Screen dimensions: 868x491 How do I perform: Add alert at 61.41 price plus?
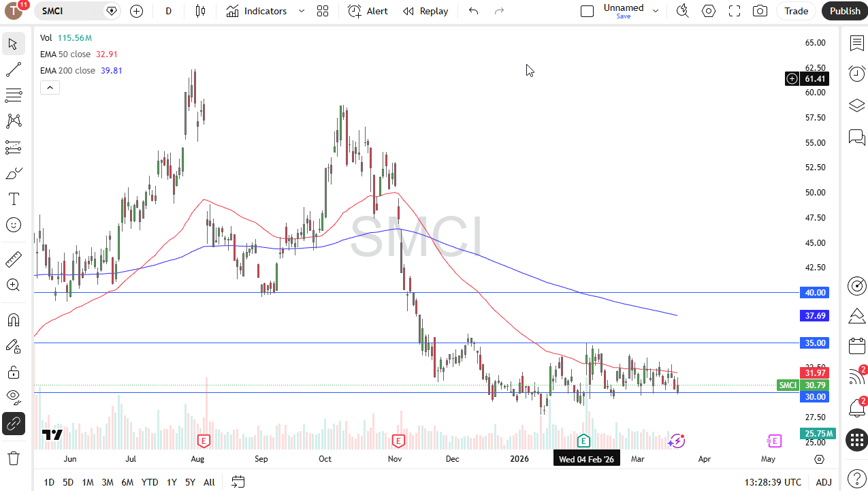click(x=792, y=79)
